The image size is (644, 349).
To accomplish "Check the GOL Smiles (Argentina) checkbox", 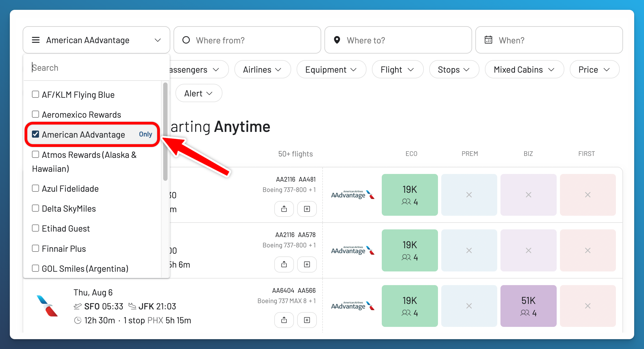I will [35, 268].
